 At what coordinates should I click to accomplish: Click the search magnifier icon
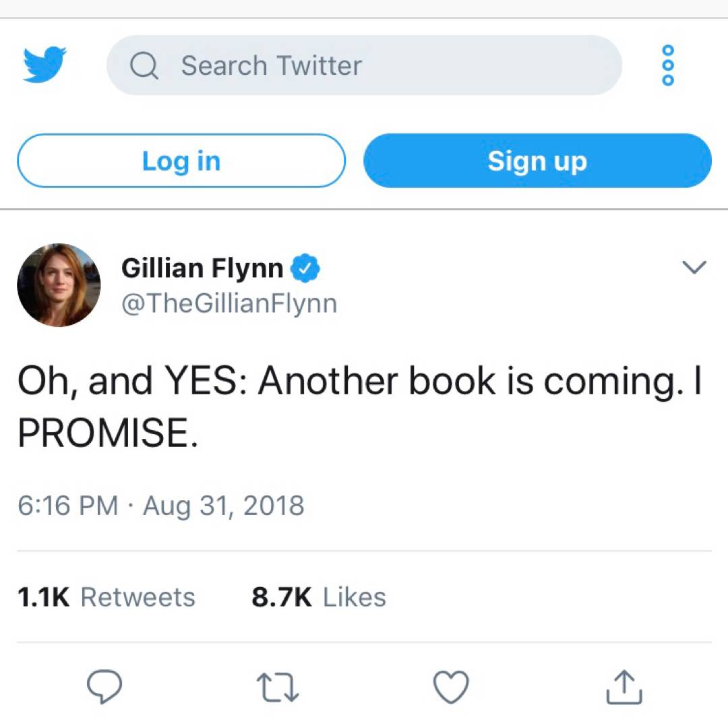click(x=144, y=66)
